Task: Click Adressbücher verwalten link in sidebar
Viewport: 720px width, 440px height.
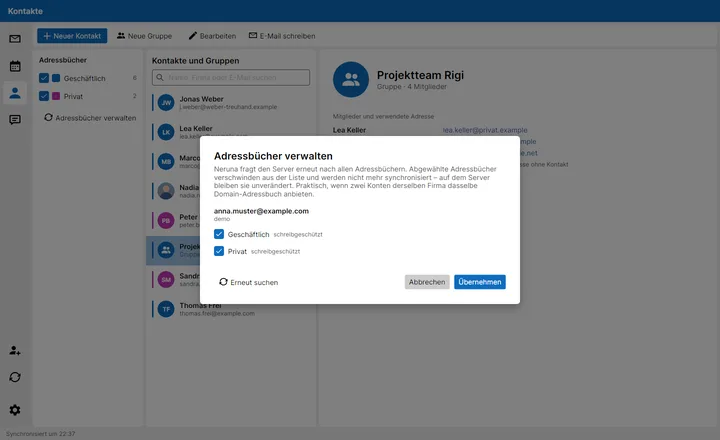Action: tap(90, 118)
